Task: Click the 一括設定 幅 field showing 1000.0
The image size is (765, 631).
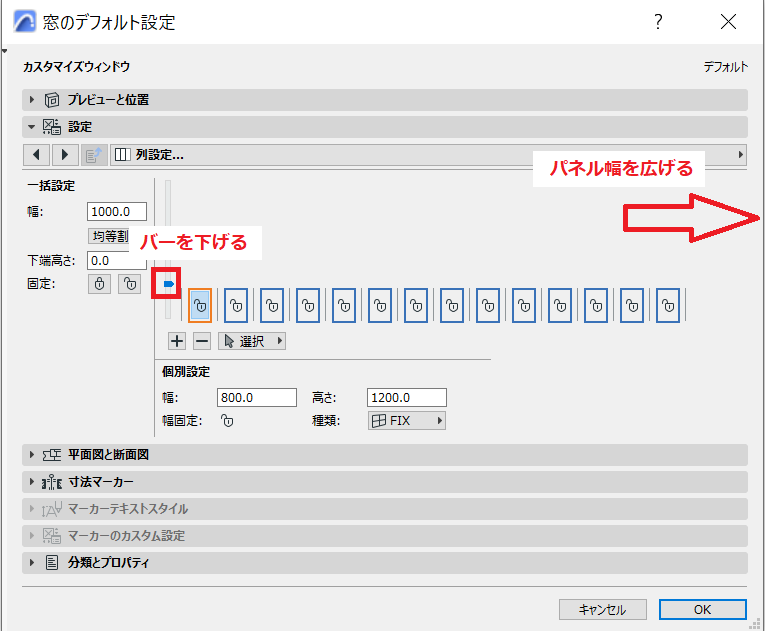Action: (x=117, y=211)
